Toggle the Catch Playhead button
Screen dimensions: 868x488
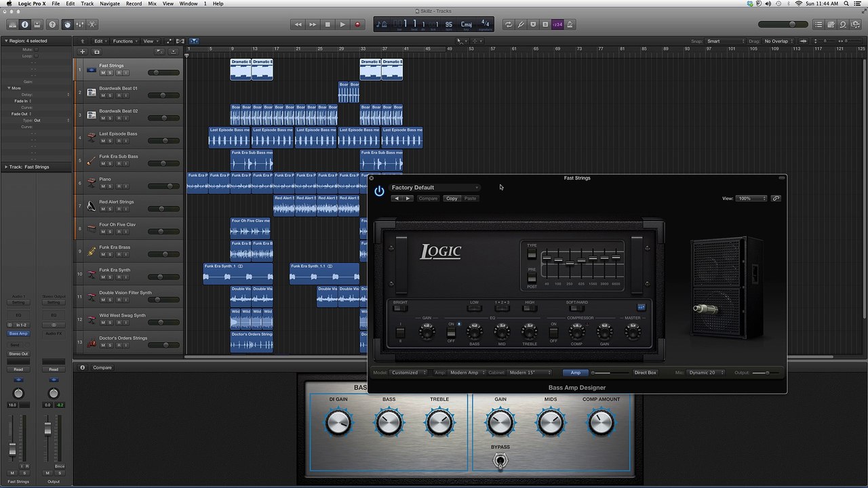(x=194, y=41)
